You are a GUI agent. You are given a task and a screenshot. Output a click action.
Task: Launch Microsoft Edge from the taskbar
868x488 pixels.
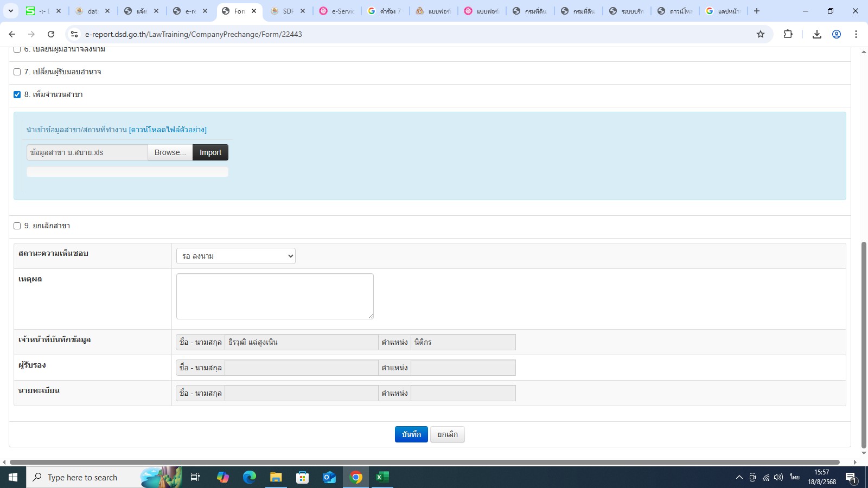click(250, 477)
